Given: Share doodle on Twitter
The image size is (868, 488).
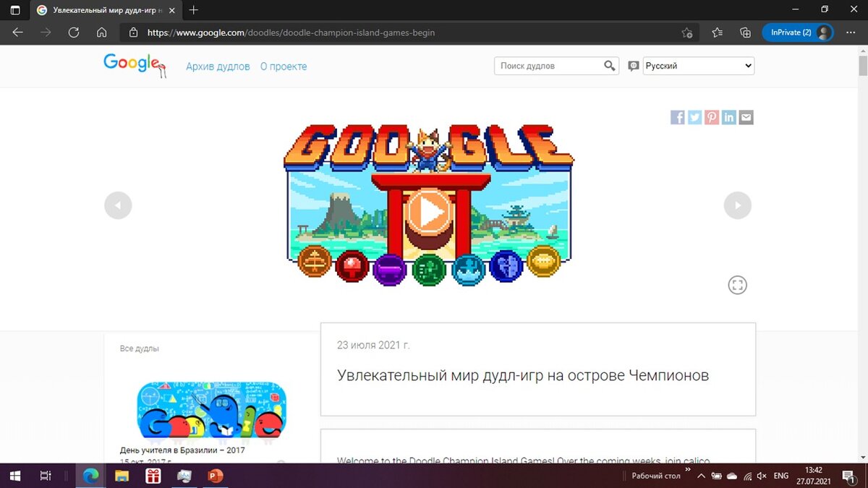Looking at the screenshot, I should pos(695,117).
